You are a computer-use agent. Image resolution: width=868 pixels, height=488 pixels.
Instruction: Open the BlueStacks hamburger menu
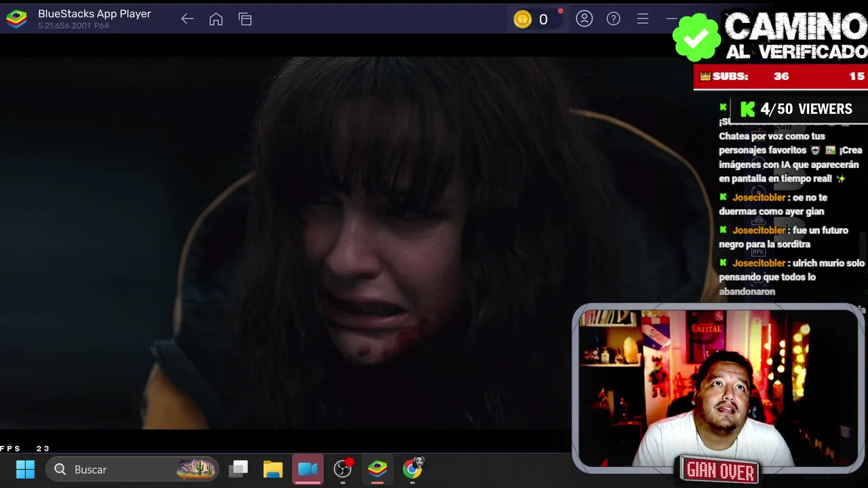click(643, 19)
